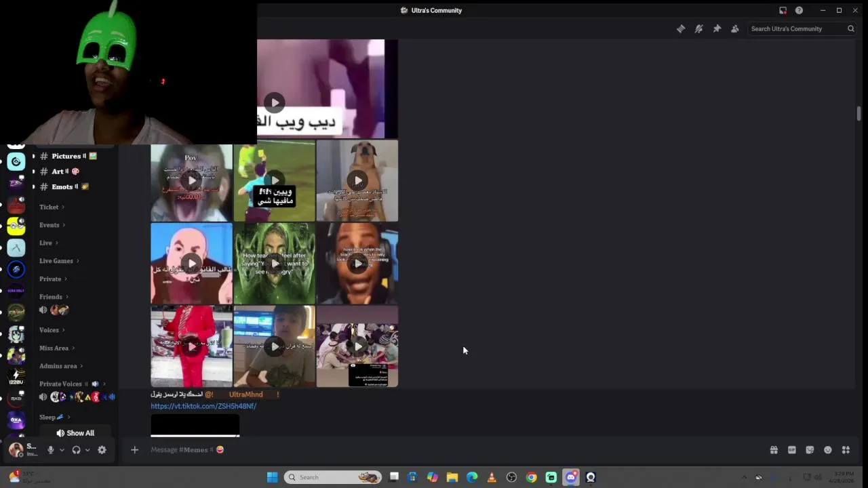Viewport: 868px width, 488px height.
Task: Select the I228U lightning server icon
Action: point(16,376)
